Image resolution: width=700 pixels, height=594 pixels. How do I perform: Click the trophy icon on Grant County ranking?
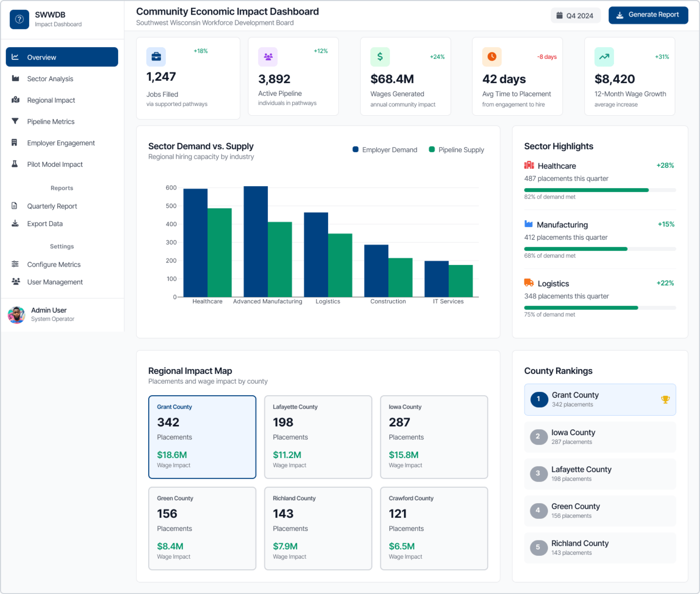coord(665,399)
